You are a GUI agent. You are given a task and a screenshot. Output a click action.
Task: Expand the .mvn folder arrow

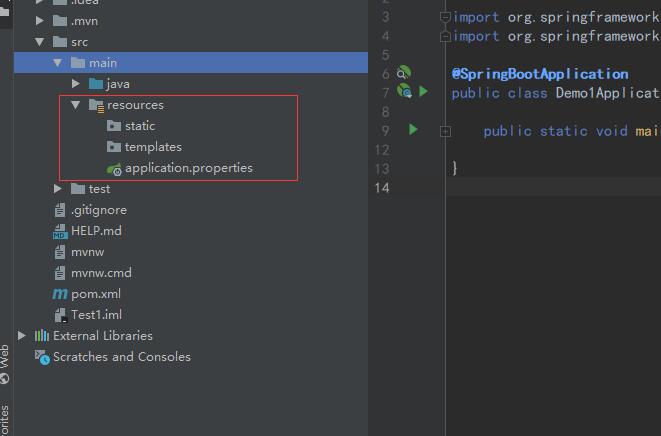[40, 21]
